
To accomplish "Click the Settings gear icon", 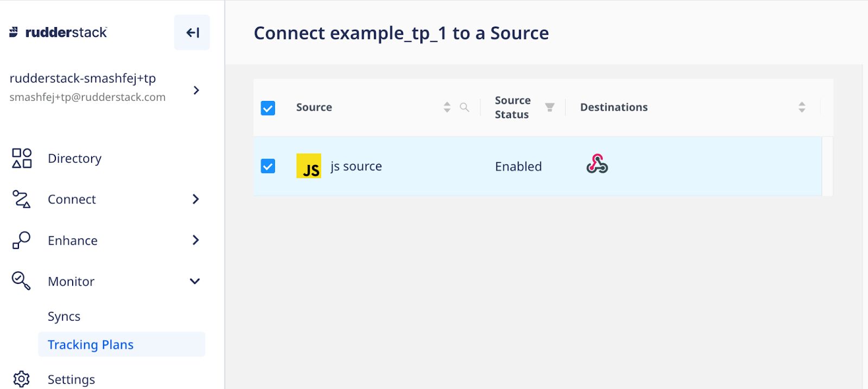I will (22, 379).
